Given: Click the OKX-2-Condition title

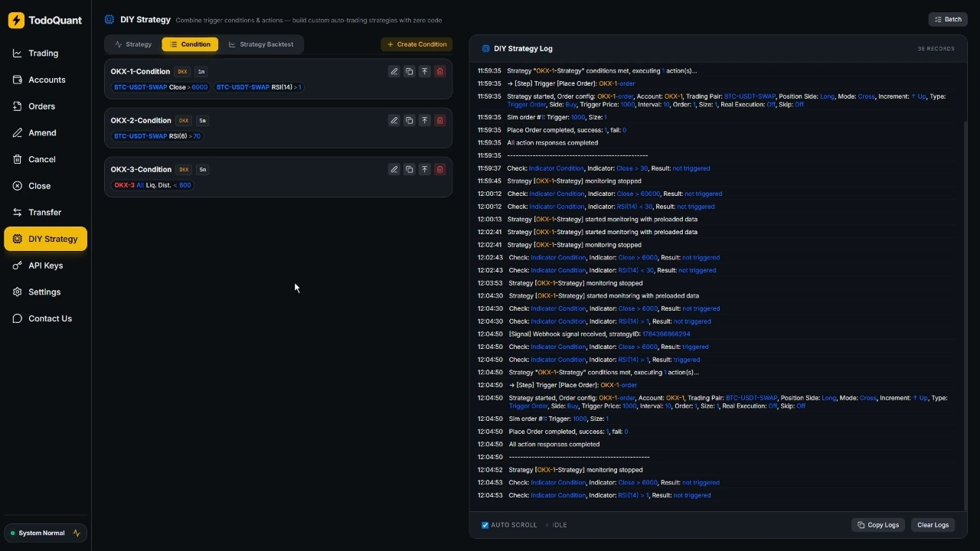Looking at the screenshot, I should pos(141,120).
